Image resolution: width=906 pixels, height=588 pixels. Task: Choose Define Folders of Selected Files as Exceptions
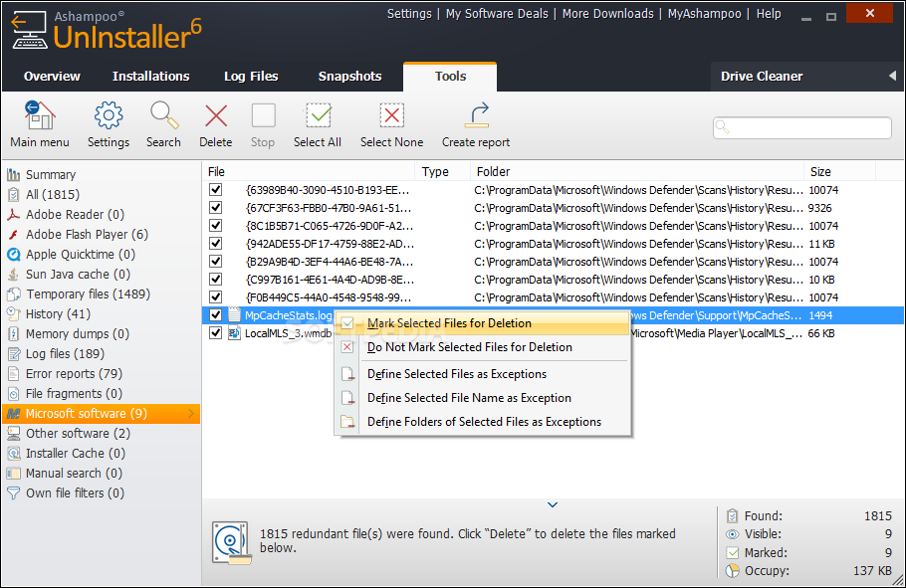coord(484,422)
